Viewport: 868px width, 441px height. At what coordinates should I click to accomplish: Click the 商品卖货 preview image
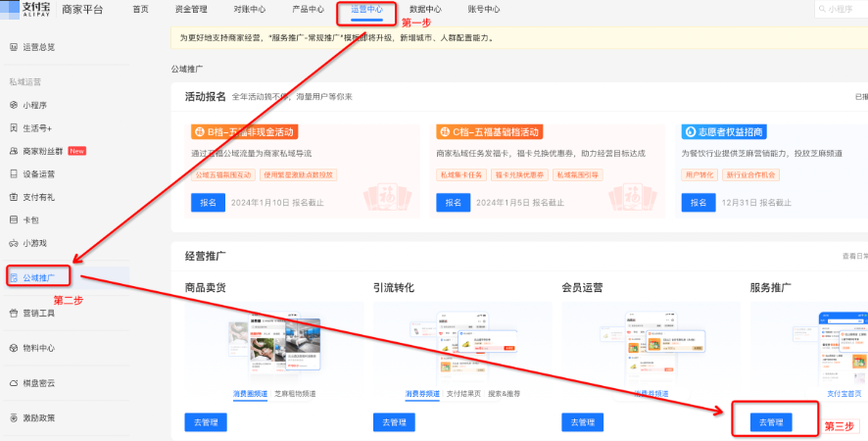[274, 344]
